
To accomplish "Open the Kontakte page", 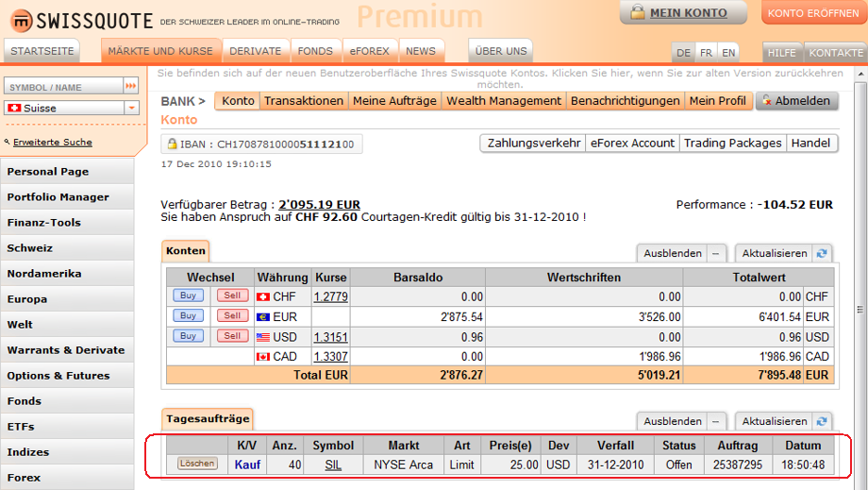I will click(x=836, y=53).
